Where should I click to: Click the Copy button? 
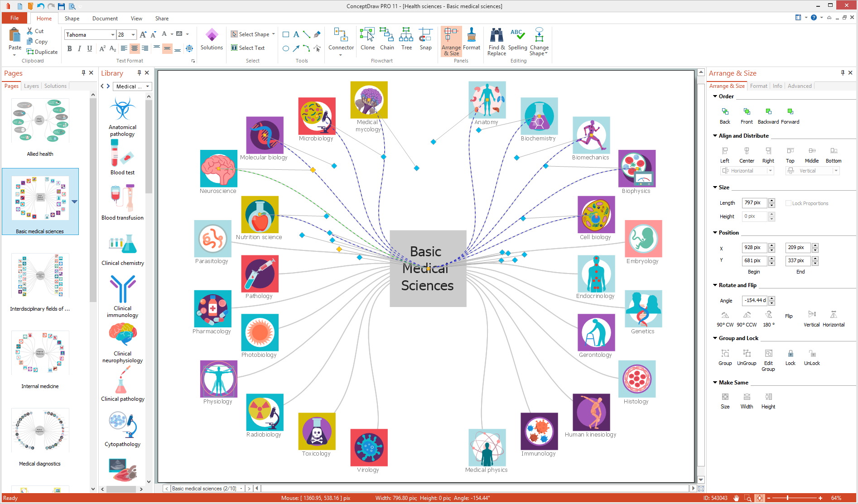point(37,42)
